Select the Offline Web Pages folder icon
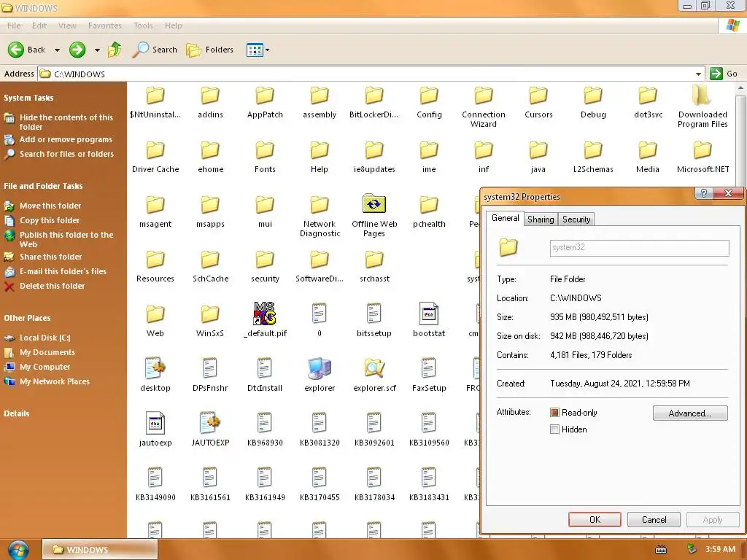This screenshot has height=560, width=747. click(374, 204)
